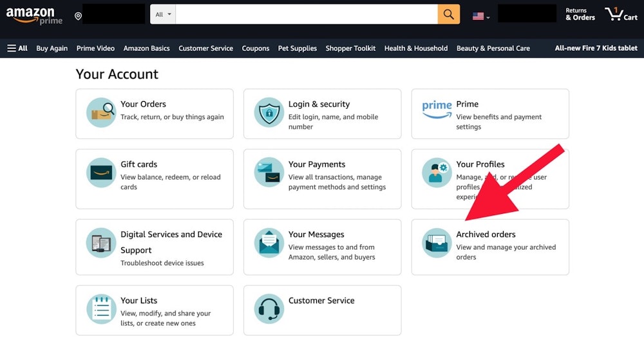
Task: Open Buy Again in navigation bar
Action: pos(52,48)
